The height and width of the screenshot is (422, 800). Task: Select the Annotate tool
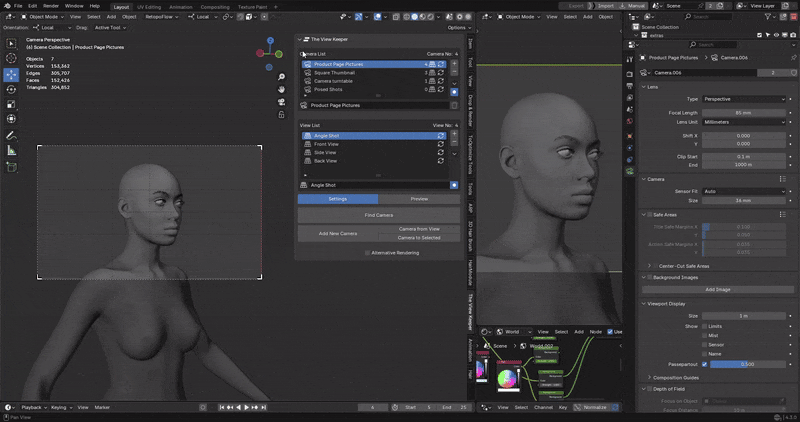11,136
